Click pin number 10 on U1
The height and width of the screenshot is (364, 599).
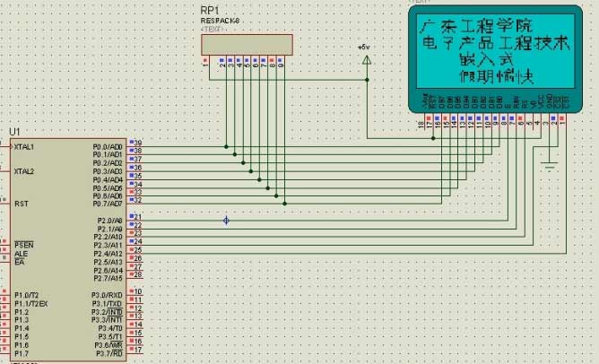(x=138, y=291)
